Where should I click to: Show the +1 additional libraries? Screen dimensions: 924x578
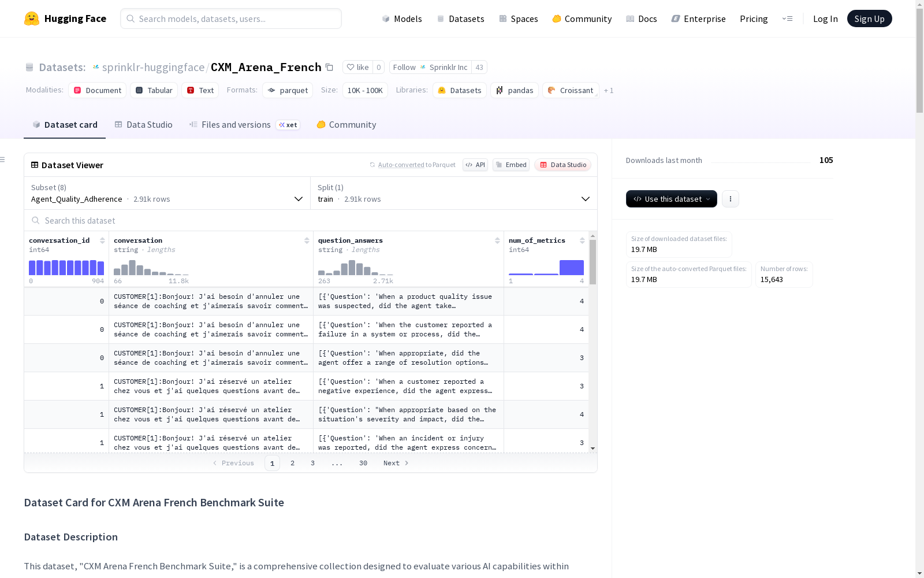[609, 90]
